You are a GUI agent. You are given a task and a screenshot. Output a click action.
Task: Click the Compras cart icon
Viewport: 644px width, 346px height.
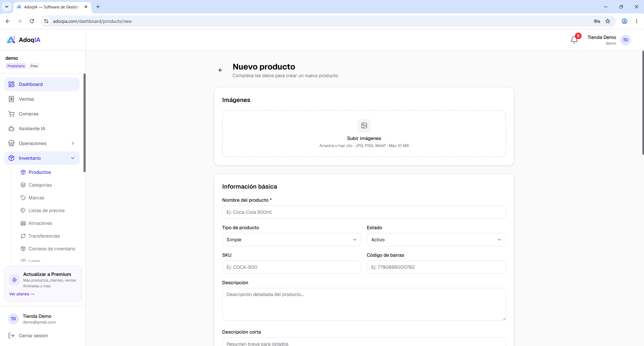[11, 114]
